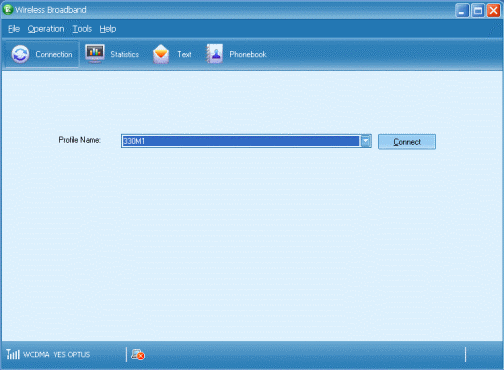Click the Phonebook contacts icon

pos(215,54)
